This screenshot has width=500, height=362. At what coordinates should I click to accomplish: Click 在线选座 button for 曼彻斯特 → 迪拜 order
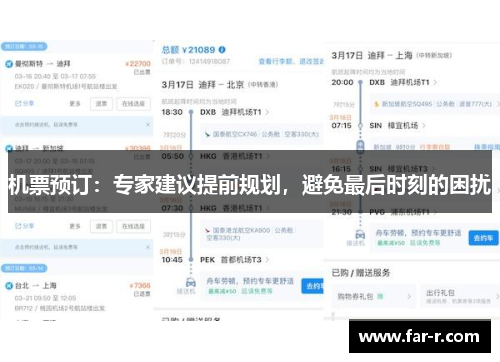click(133, 104)
